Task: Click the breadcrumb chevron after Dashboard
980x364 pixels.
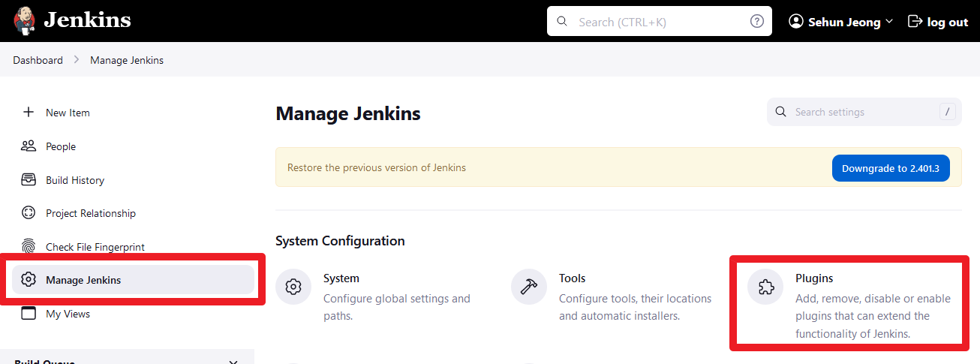Action: 77,60
